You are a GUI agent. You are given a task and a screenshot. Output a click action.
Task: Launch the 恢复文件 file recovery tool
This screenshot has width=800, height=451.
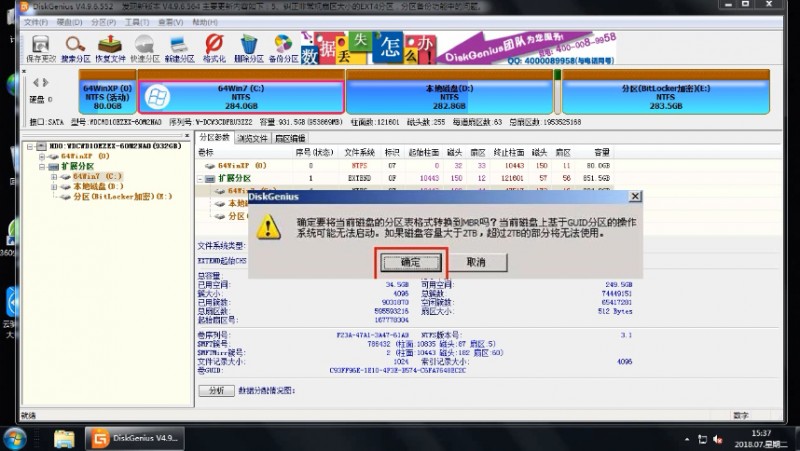(110, 49)
